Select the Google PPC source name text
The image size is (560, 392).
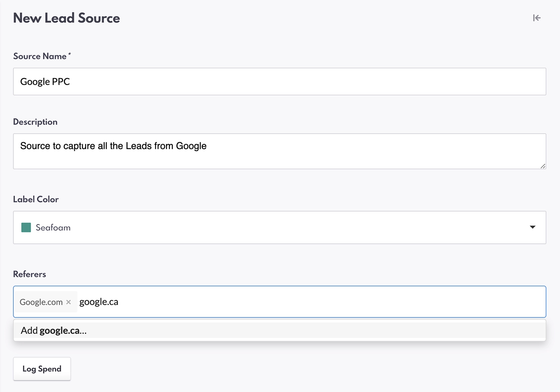tap(45, 81)
